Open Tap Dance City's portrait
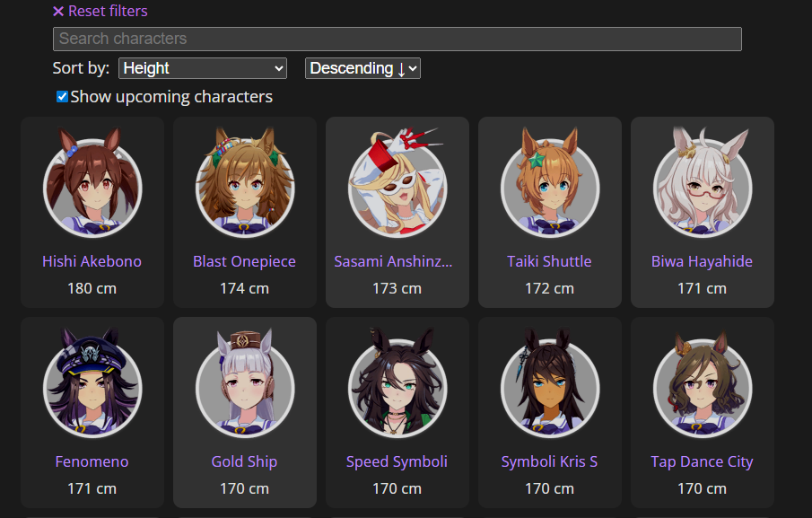 [x=703, y=383]
